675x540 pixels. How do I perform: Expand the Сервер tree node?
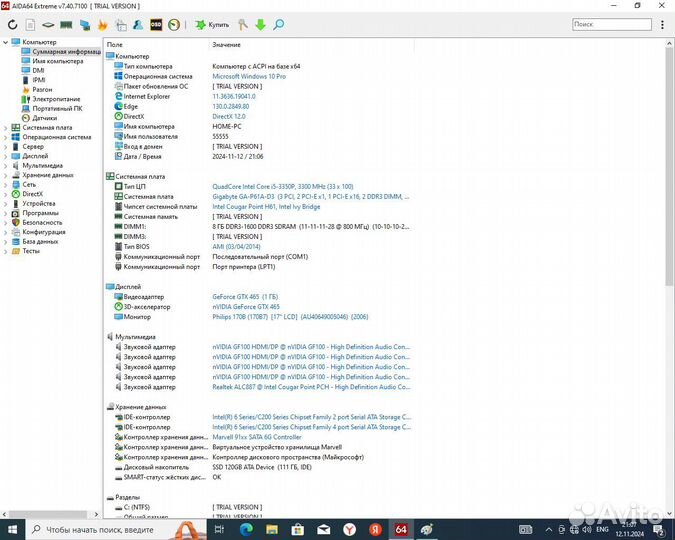coord(5,147)
